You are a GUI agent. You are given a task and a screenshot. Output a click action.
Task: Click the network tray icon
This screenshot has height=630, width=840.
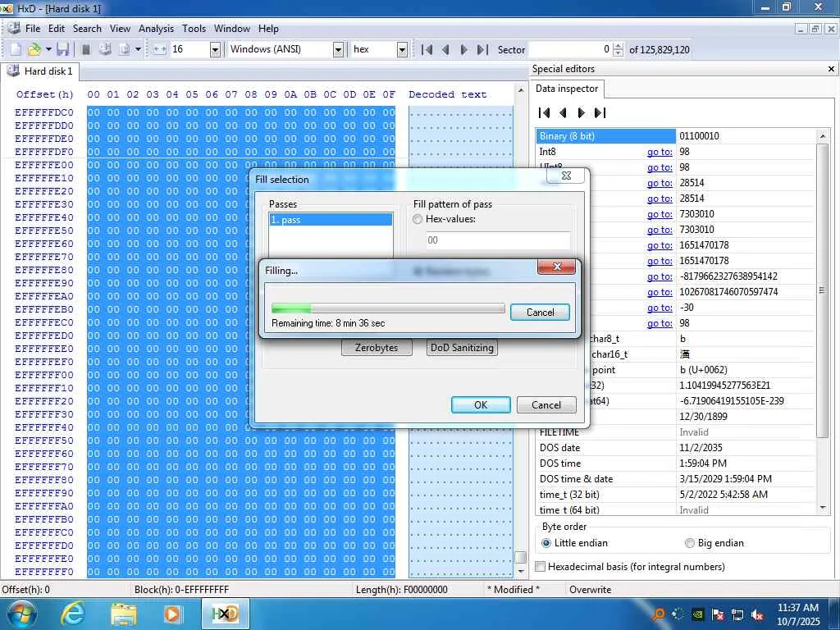737,615
